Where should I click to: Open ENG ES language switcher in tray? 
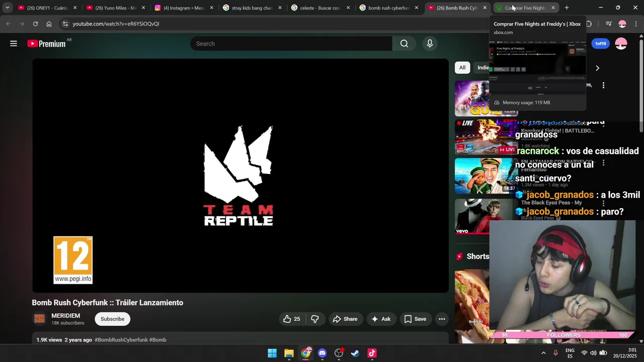(x=570, y=353)
